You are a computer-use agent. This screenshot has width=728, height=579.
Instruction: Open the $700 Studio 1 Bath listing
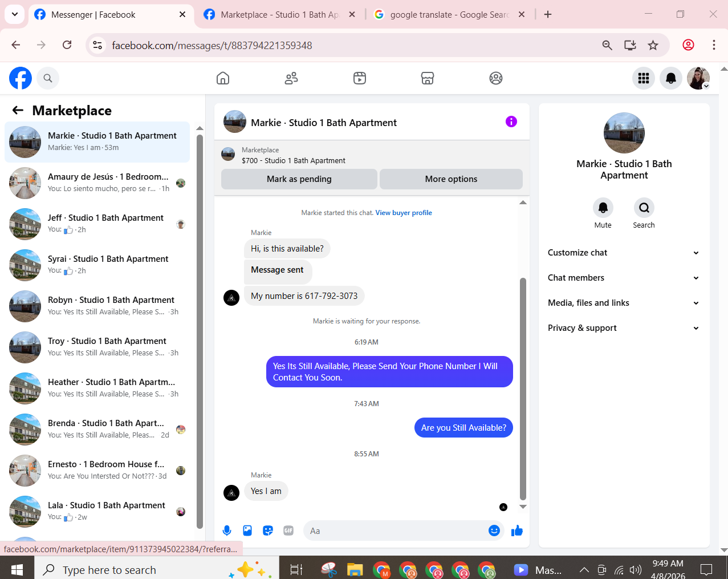click(x=294, y=161)
